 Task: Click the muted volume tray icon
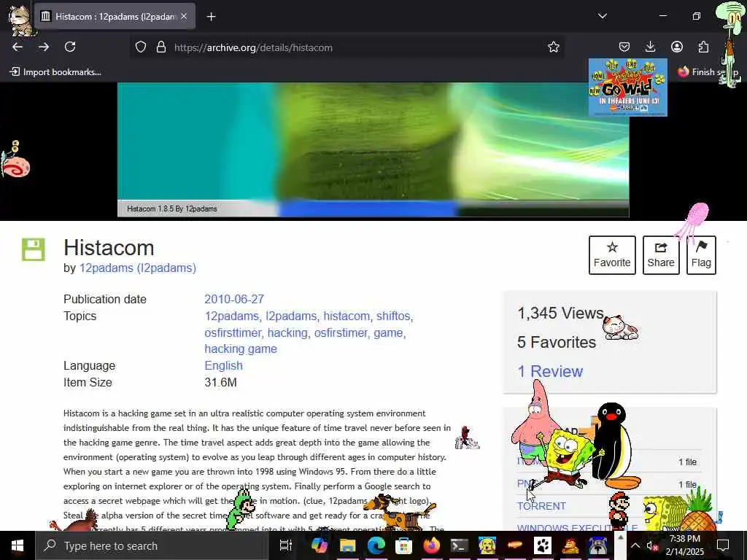pos(651,546)
